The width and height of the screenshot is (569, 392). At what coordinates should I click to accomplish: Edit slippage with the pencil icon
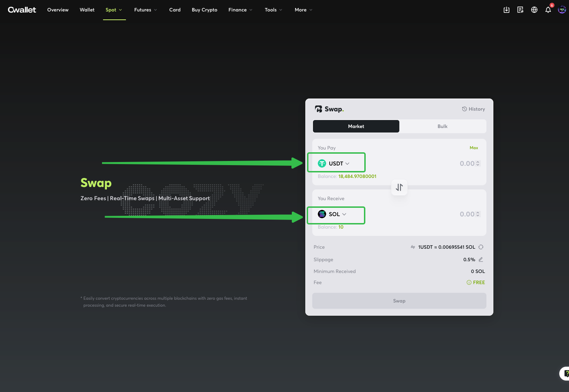[481, 259]
